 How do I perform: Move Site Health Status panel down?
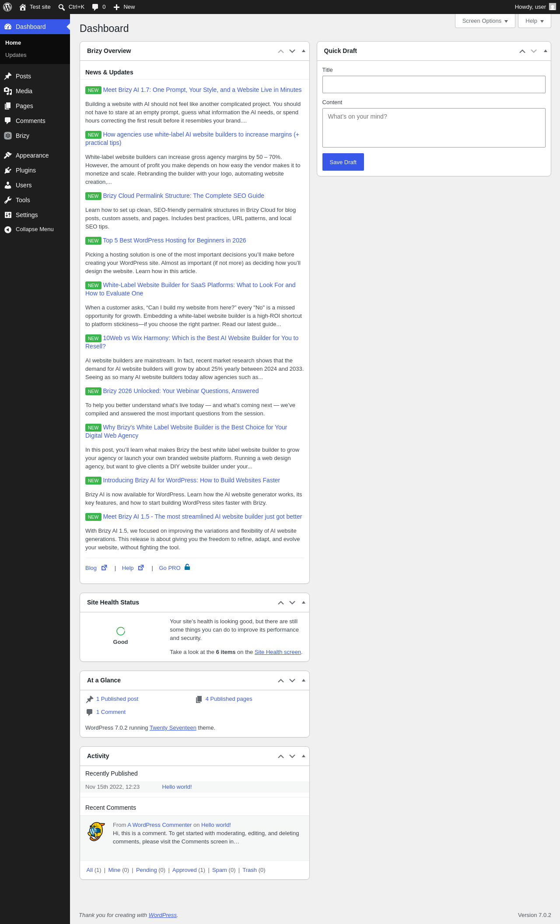(292, 603)
